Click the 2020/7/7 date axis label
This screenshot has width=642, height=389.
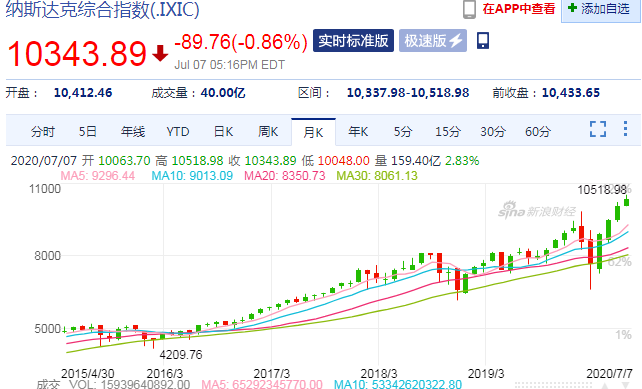pyautogui.click(x=609, y=374)
